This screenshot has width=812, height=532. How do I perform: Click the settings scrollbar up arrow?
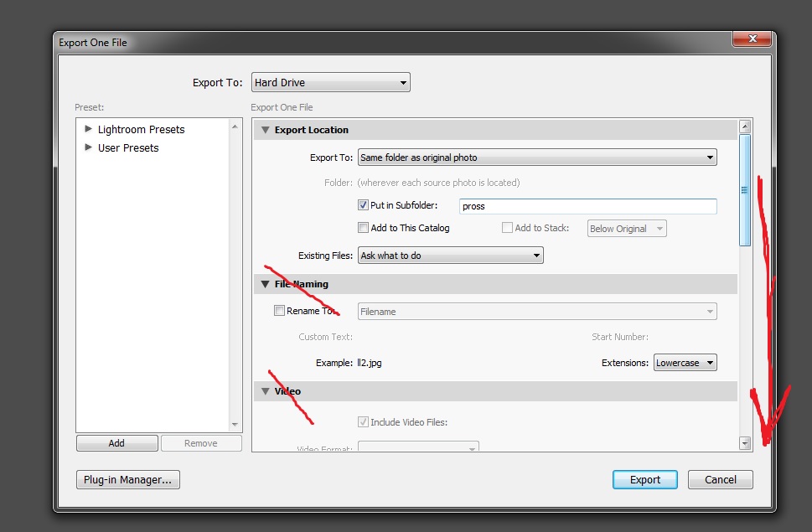tap(745, 127)
